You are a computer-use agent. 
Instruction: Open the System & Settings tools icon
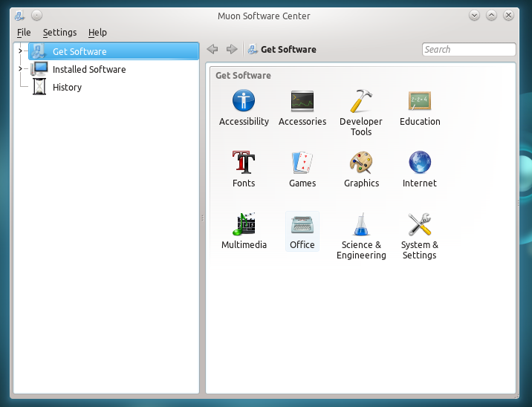[420, 224]
